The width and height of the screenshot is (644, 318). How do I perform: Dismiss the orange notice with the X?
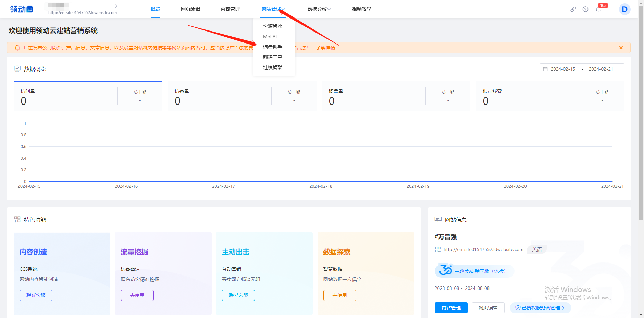click(x=621, y=48)
